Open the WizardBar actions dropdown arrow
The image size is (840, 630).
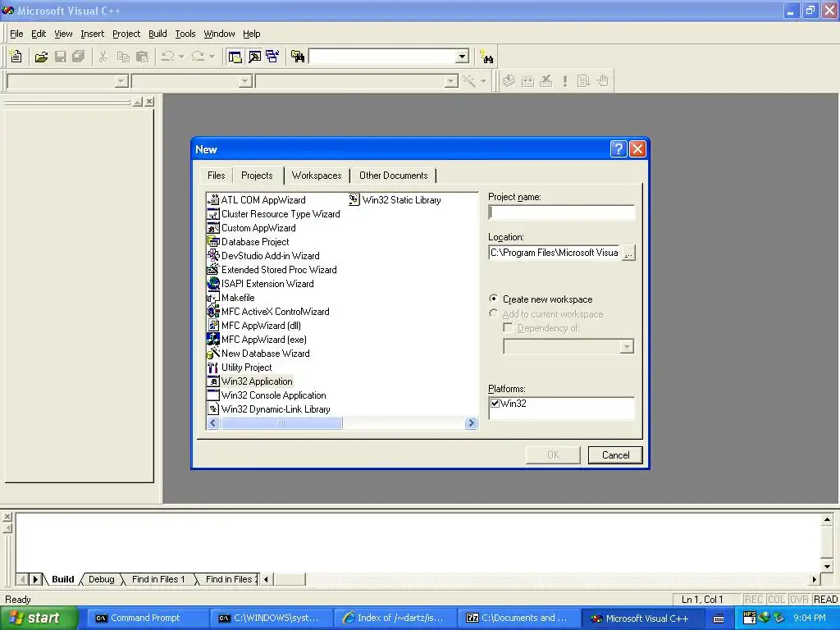pyautogui.click(x=483, y=81)
